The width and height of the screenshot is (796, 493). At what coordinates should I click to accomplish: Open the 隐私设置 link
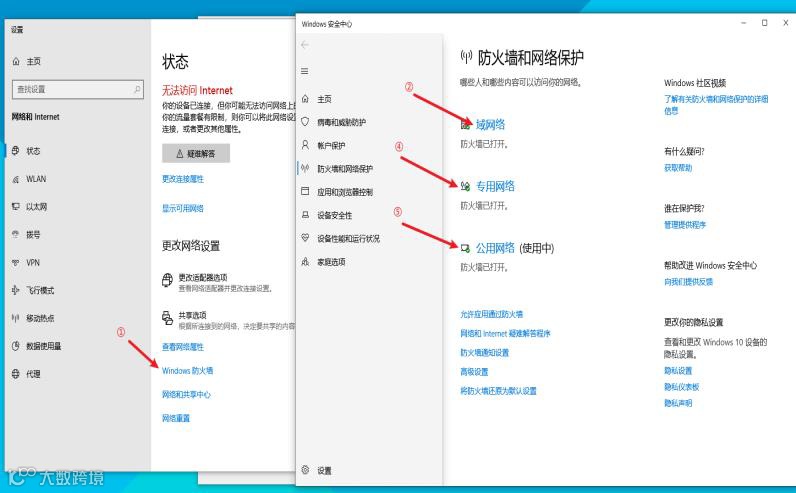678,371
